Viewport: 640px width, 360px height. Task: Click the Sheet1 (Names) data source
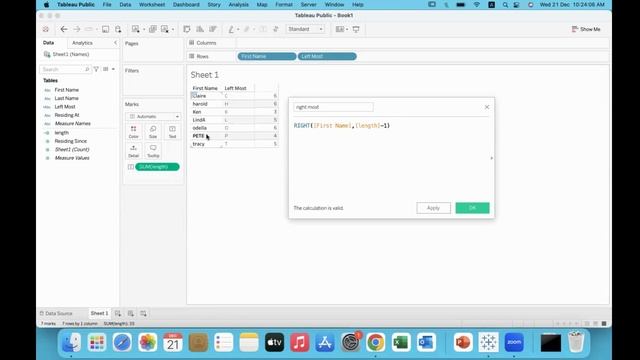(x=71, y=54)
